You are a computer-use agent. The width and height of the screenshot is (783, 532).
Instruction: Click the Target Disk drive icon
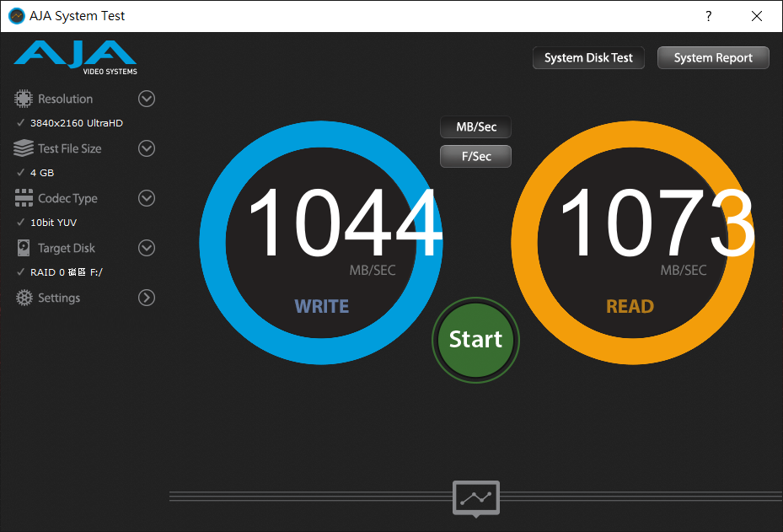pyautogui.click(x=24, y=248)
